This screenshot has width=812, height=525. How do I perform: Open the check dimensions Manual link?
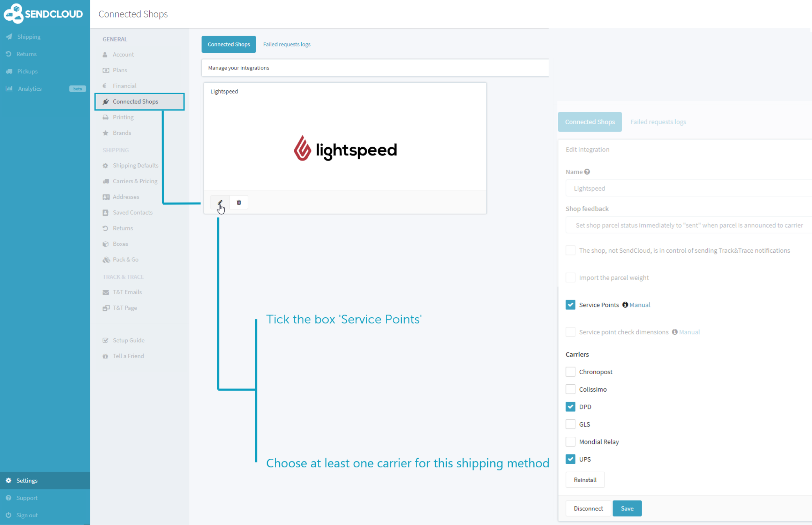click(x=689, y=332)
